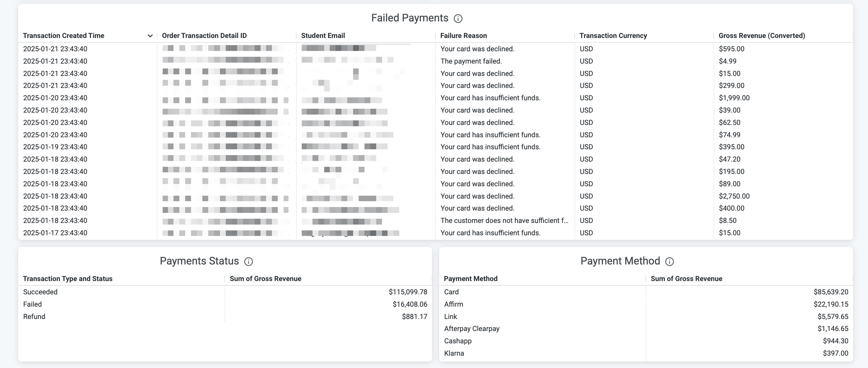Screen dimensions: 868x368
Task: Click 'The payment failed.' reason cell
Action: tap(471, 61)
